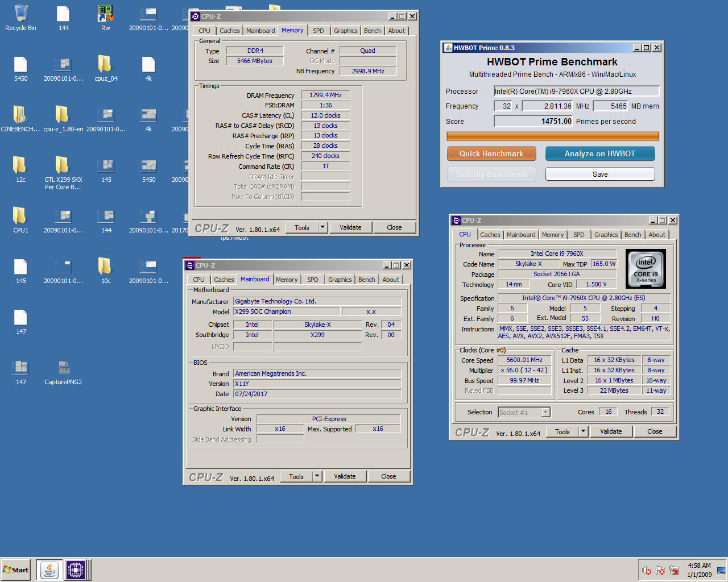Open the Socket #1 selection combo box
The image size is (728, 582).
point(524,413)
